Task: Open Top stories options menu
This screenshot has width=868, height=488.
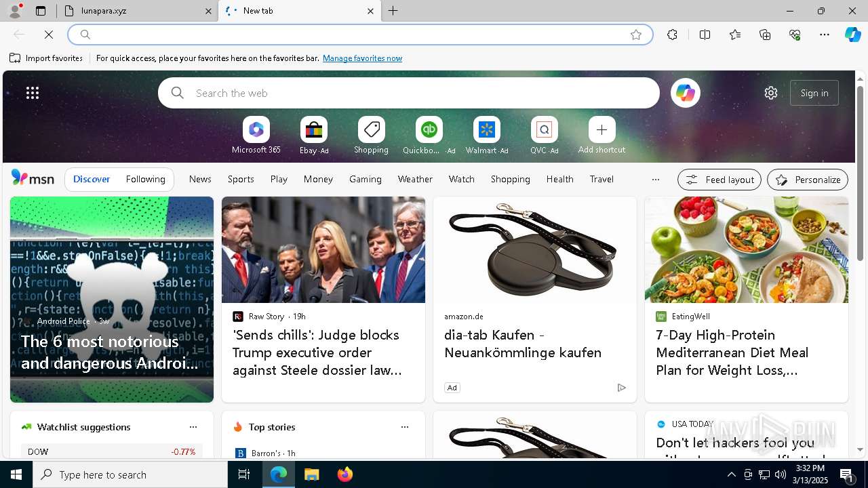Action: (x=405, y=427)
